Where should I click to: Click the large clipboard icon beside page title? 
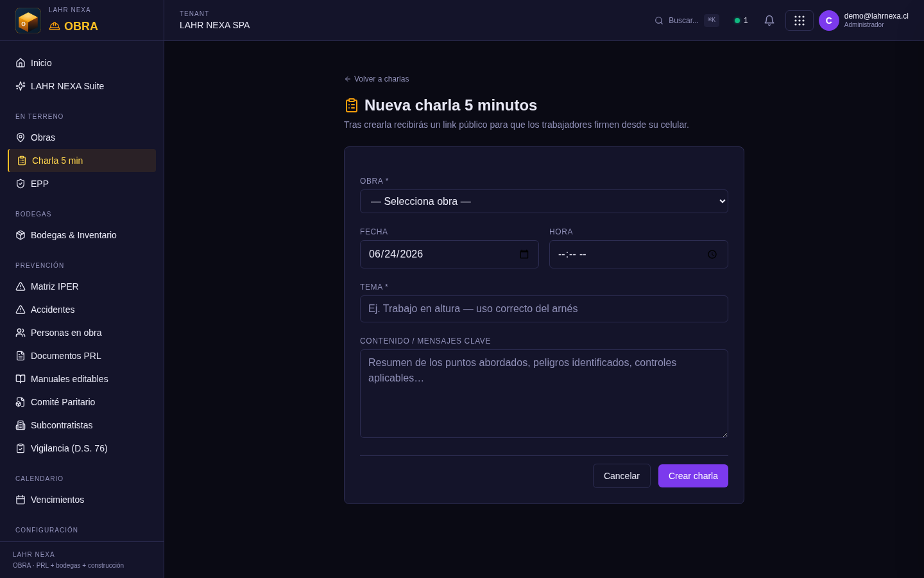pos(352,105)
